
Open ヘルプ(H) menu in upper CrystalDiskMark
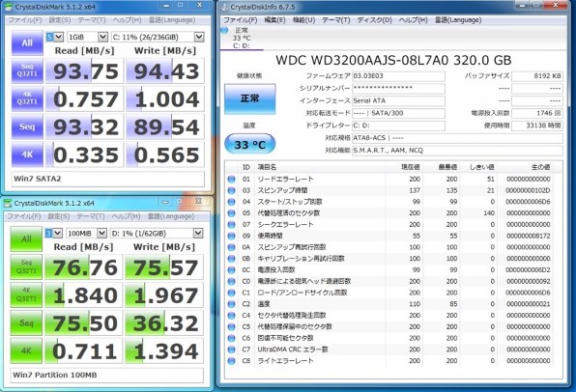tap(127, 20)
